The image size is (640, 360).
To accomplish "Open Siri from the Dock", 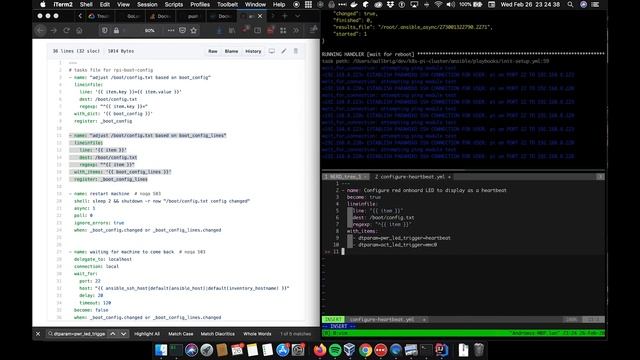I will [x=191, y=350].
